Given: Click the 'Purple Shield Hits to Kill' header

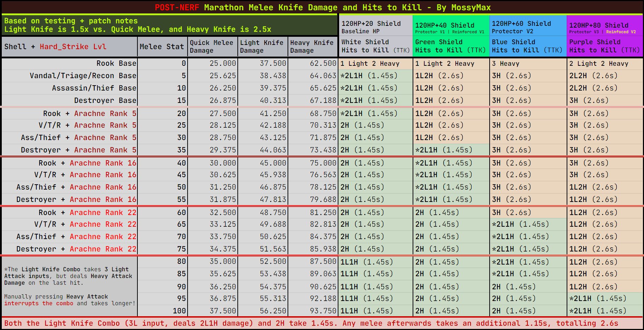Looking at the screenshot, I should click(604, 46).
